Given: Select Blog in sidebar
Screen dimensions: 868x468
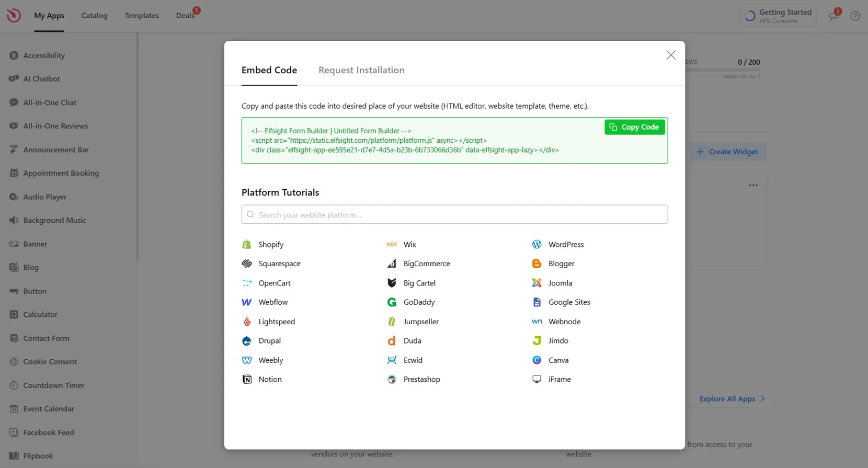Looking at the screenshot, I should click(x=31, y=267).
